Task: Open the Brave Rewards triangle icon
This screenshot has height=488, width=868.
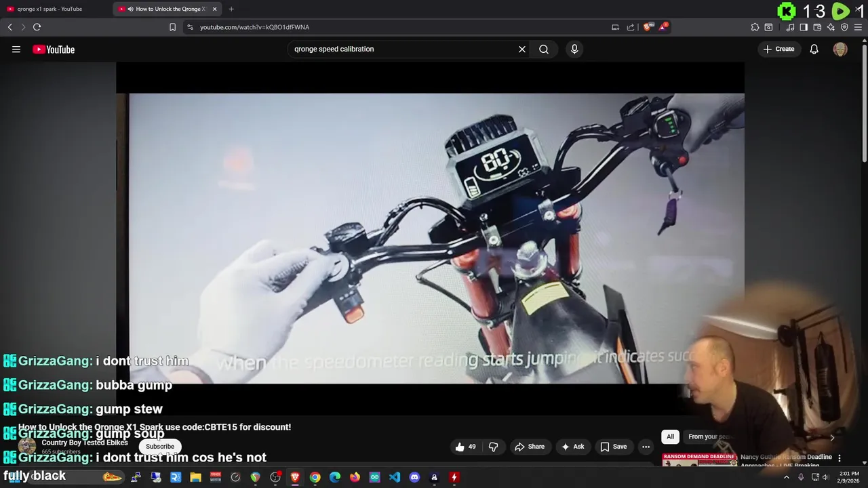Action: [663, 27]
